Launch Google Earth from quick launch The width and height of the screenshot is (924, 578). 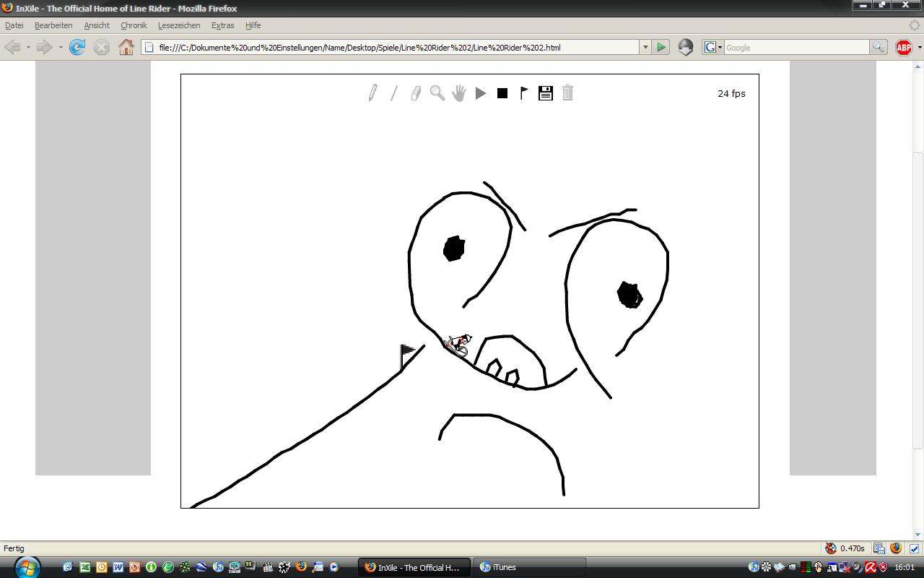[201, 567]
